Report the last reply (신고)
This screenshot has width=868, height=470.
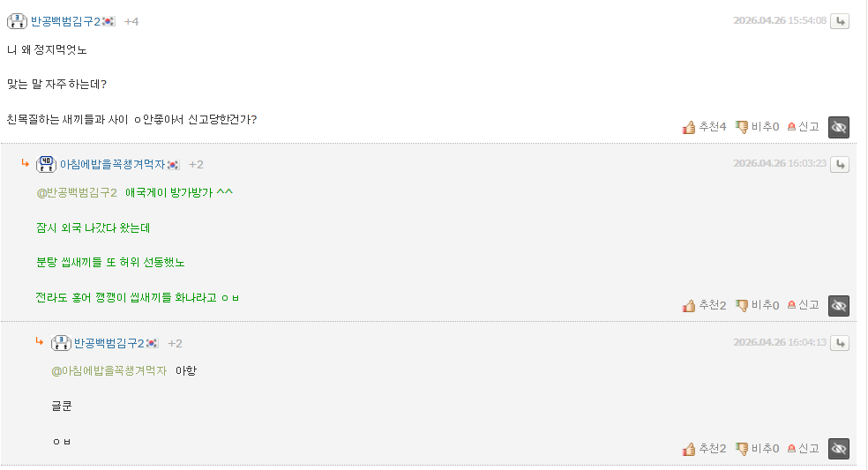803,449
